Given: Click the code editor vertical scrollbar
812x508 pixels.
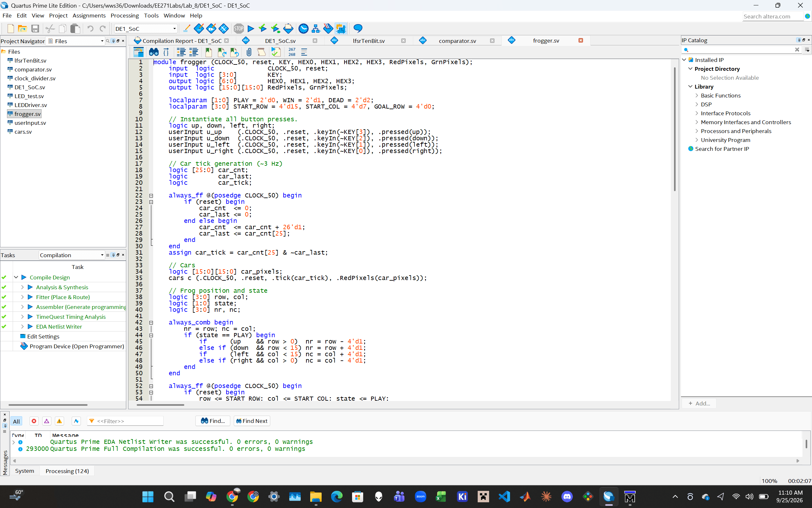Looking at the screenshot, I should coord(674,129).
